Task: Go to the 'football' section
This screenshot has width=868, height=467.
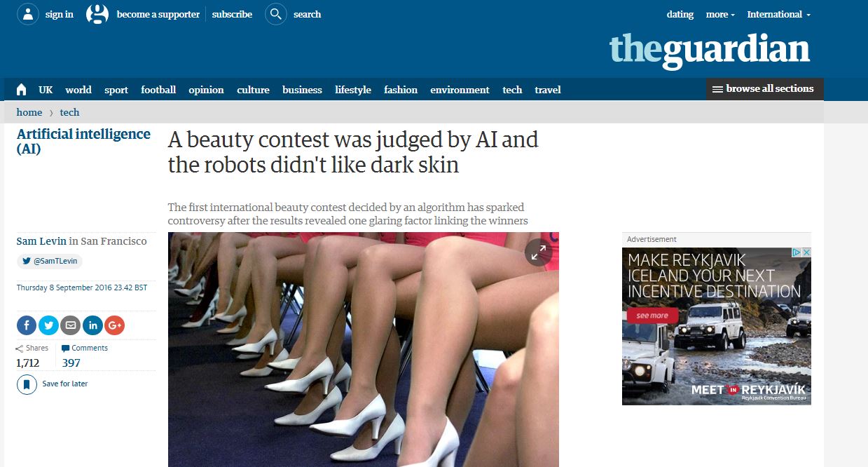Action: click(158, 90)
